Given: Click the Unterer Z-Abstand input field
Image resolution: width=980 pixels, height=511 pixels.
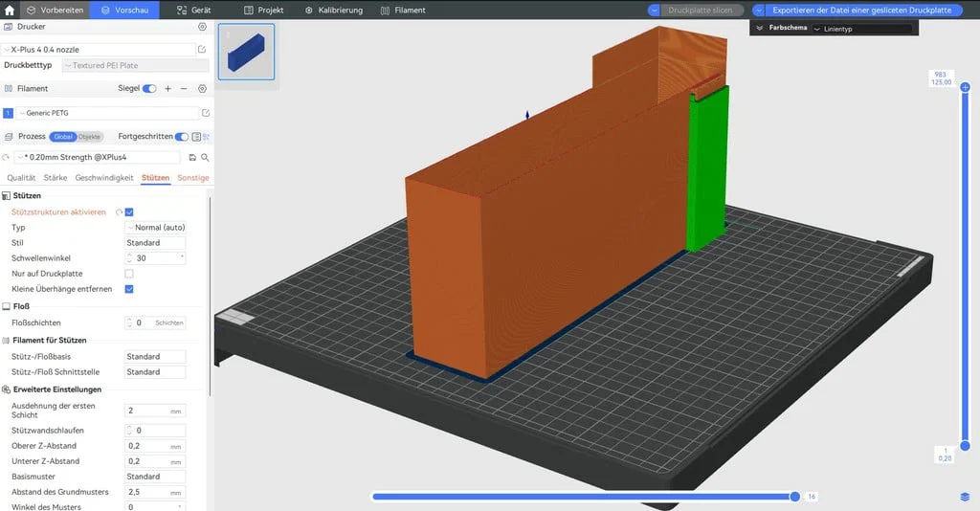Looking at the screenshot, I should coord(155,461).
